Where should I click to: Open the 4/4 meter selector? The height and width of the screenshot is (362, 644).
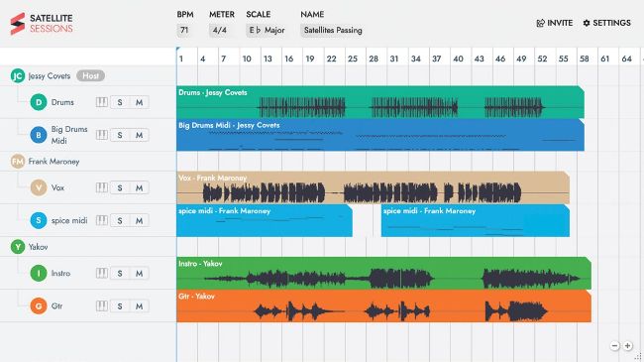point(220,31)
